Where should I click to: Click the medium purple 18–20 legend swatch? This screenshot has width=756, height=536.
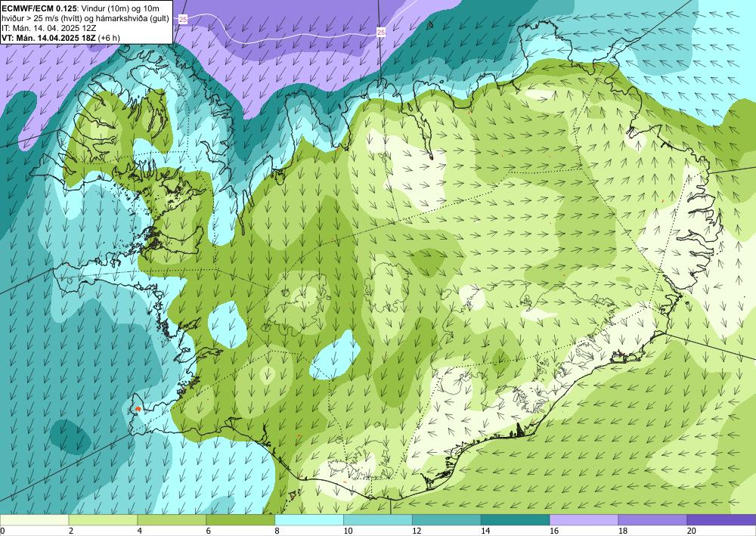pos(652,520)
